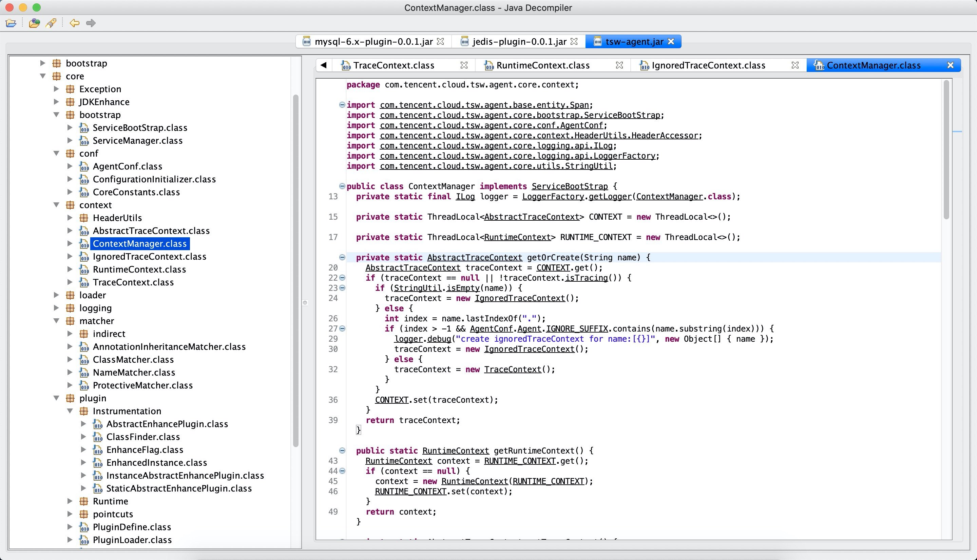Viewport: 977px width, 560px height.
Task: Click the Search toolbar icon
Action: [x=51, y=23]
